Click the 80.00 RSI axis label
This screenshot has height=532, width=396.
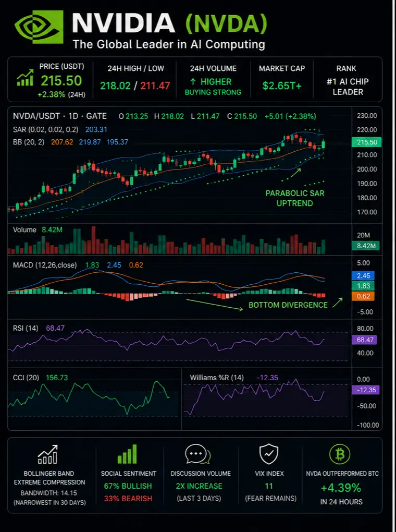[365, 329]
